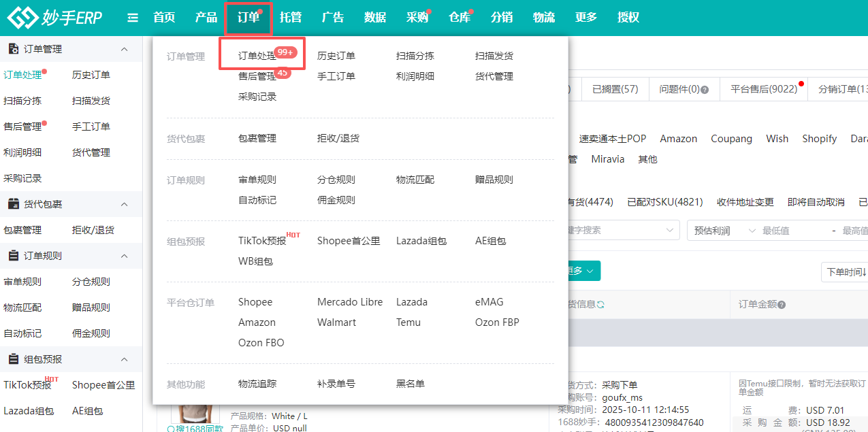This screenshot has width=868, height=432.
Task: Filter by the Amazon platform
Action: point(679,138)
